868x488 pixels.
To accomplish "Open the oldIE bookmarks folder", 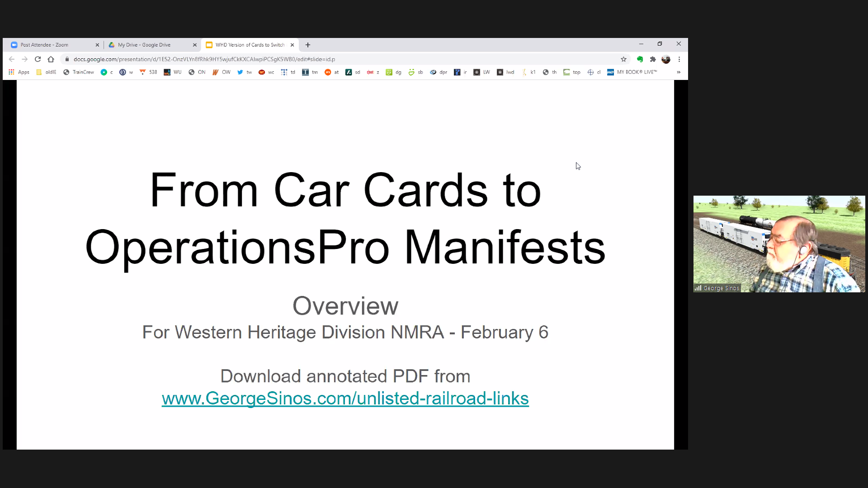I will (46, 72).
